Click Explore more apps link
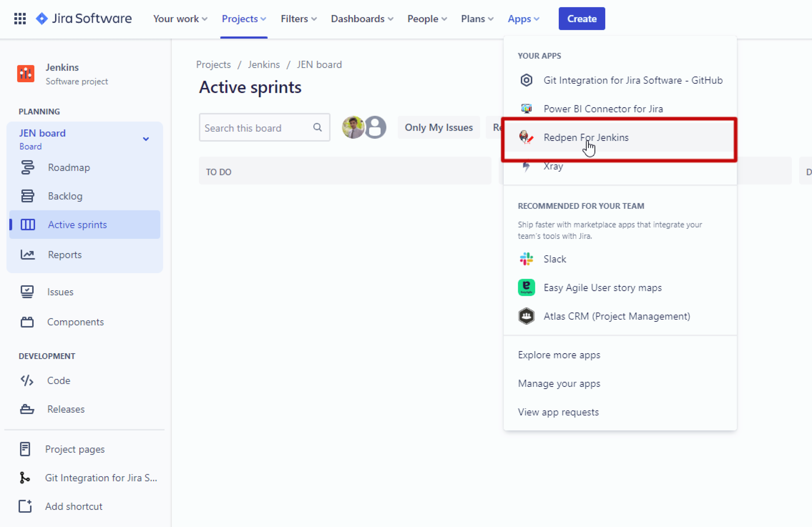The height and width of the screenshot is (527, 812). pos(559,355)
